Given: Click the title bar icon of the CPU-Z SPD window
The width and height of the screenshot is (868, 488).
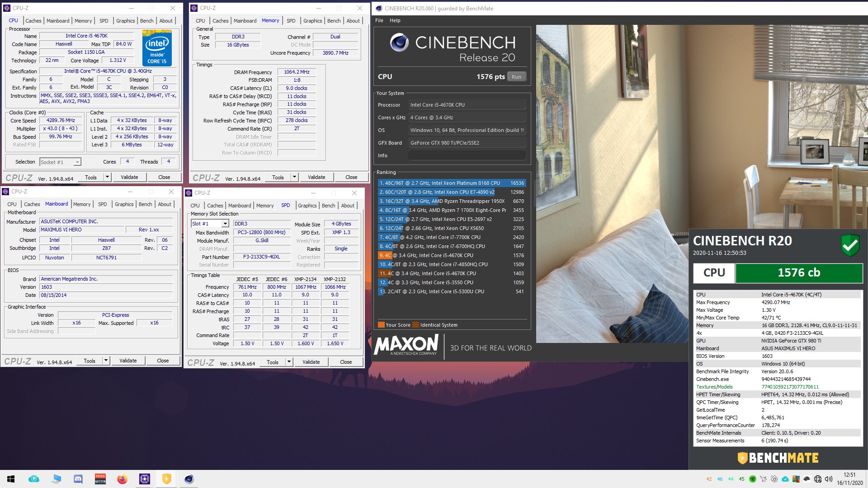Looking at the screenshot, I should click(189, 193).
